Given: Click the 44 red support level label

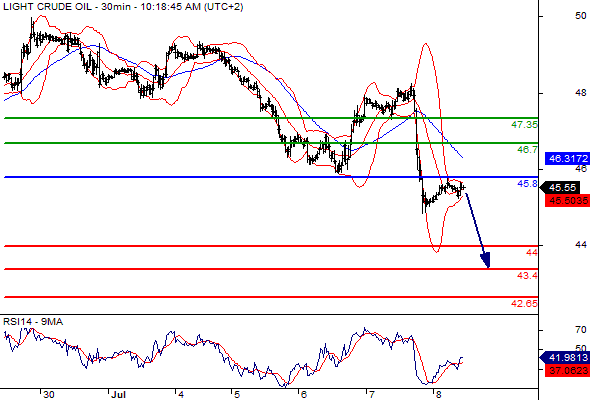Looking at the screenshot, I should coord(532,252).
